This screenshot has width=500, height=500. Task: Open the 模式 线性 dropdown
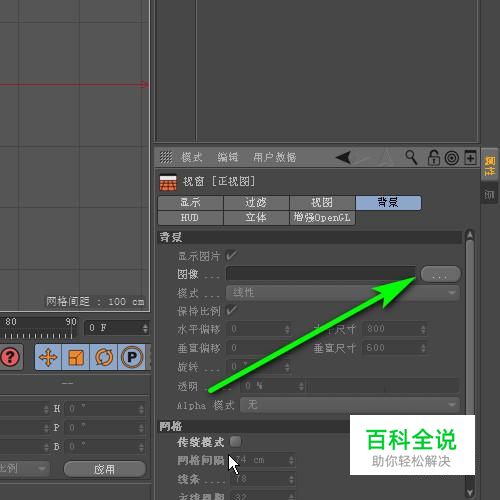pos(343,293)
